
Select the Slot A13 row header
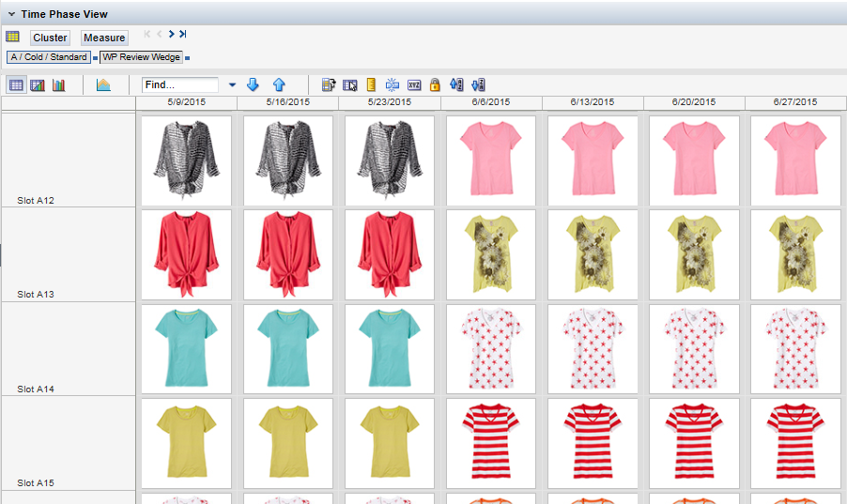pos(68,254)
